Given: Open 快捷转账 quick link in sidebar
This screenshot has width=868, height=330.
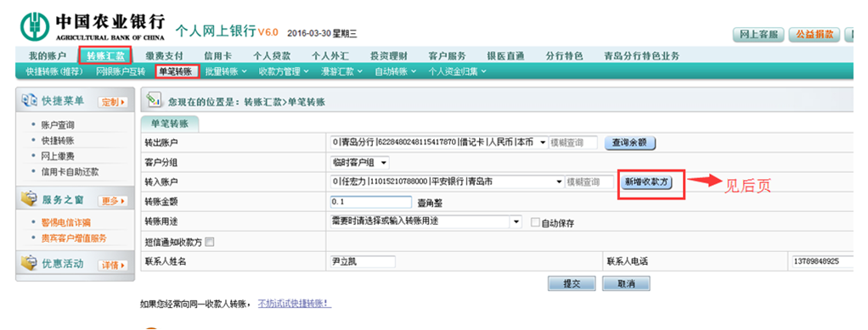Looking at the screenshot, I should [58, 141].
